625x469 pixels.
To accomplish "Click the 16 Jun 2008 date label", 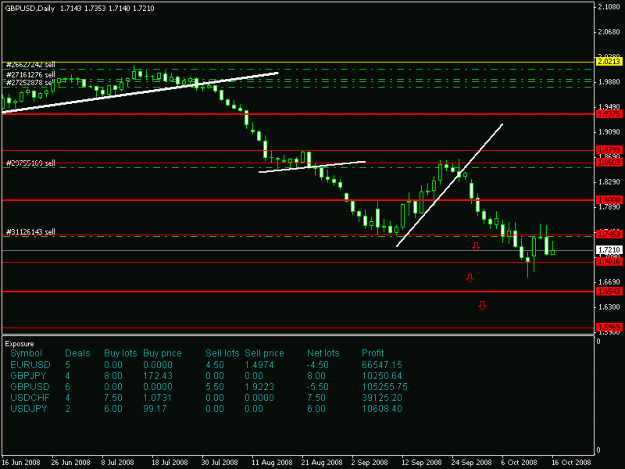I will 21,462.
